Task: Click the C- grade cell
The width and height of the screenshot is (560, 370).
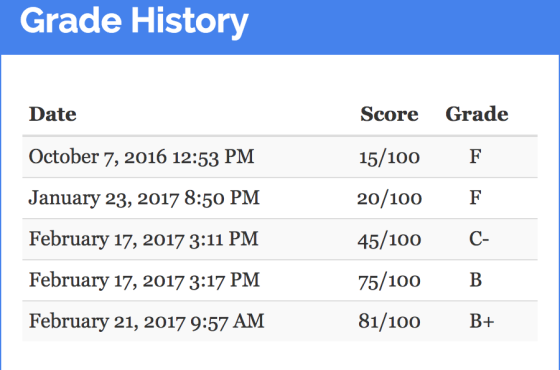Action: coord(479,239)
